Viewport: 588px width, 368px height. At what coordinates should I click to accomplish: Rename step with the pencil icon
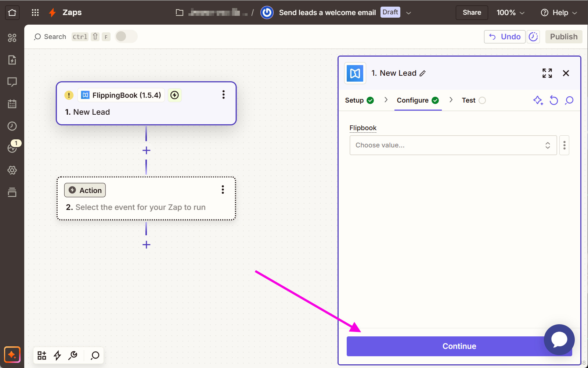pyautogui.click(x=423, y=73)
